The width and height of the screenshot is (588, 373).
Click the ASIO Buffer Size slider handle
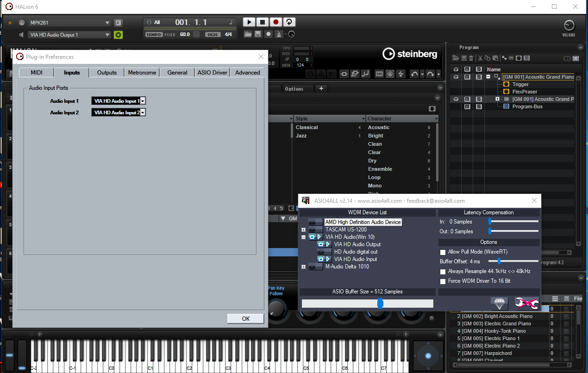click(380, 304)
